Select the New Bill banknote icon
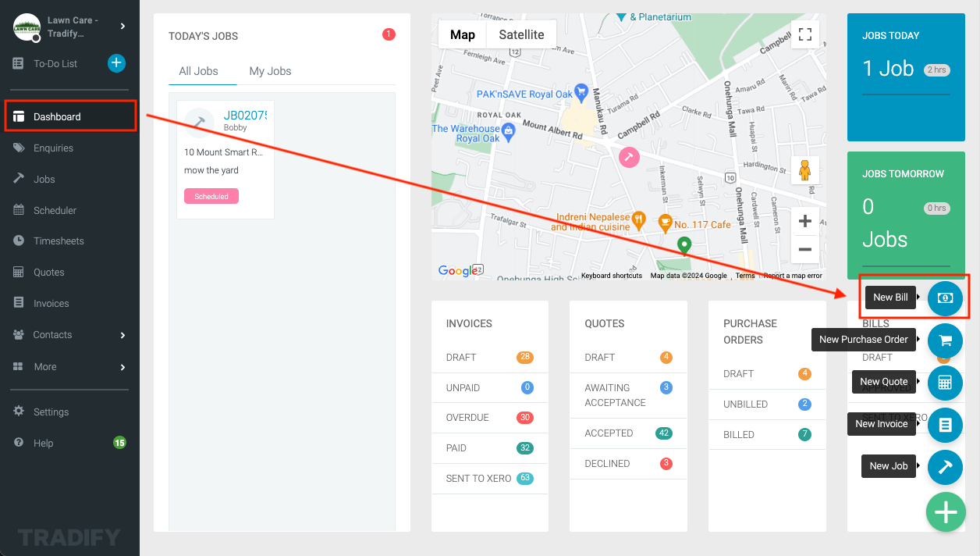 click(x=945, y=298)
